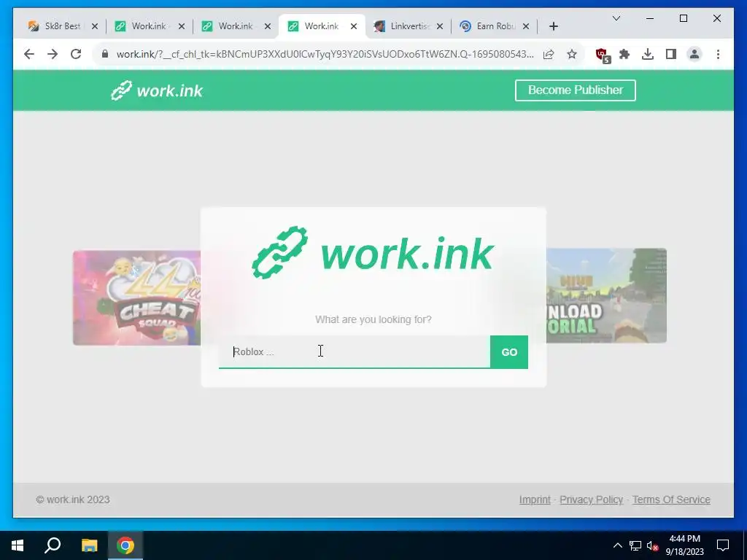The width and height of the screenshot is (747, 560).
Task: Switch to the Earn Robux tab
Action: pyautogui.click(x=495, y=26)
